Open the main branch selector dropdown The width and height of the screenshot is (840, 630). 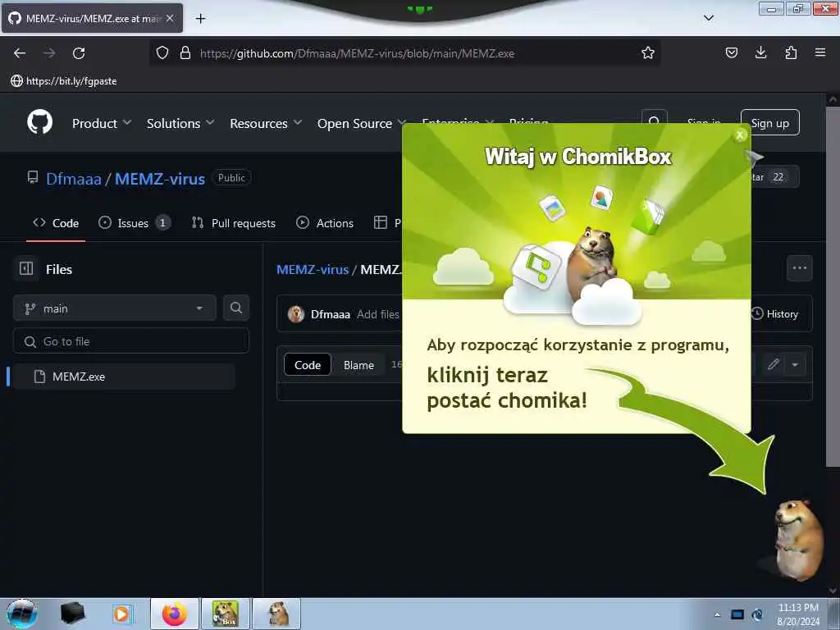(115, 308)
